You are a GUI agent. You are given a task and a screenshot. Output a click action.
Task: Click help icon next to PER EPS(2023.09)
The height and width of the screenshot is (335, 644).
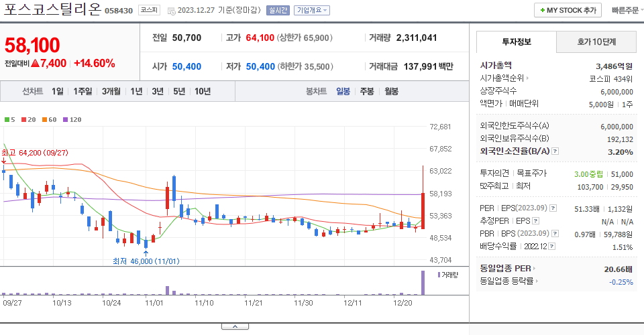(x=553, y=208)
